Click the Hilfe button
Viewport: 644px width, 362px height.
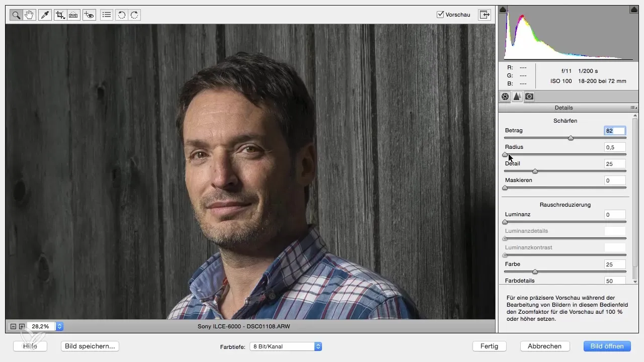pos(31,346)
